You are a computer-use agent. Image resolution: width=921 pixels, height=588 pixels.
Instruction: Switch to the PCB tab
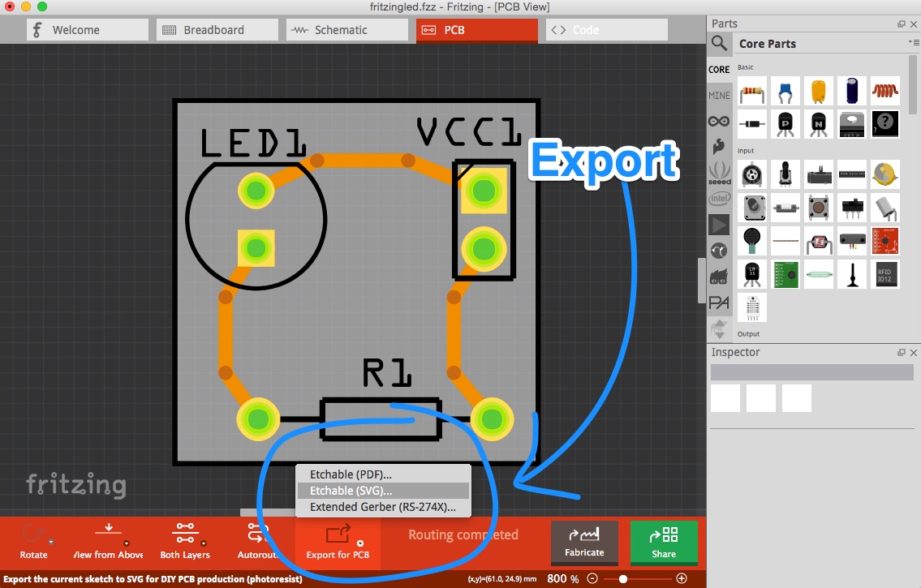(x=477, y=30)
